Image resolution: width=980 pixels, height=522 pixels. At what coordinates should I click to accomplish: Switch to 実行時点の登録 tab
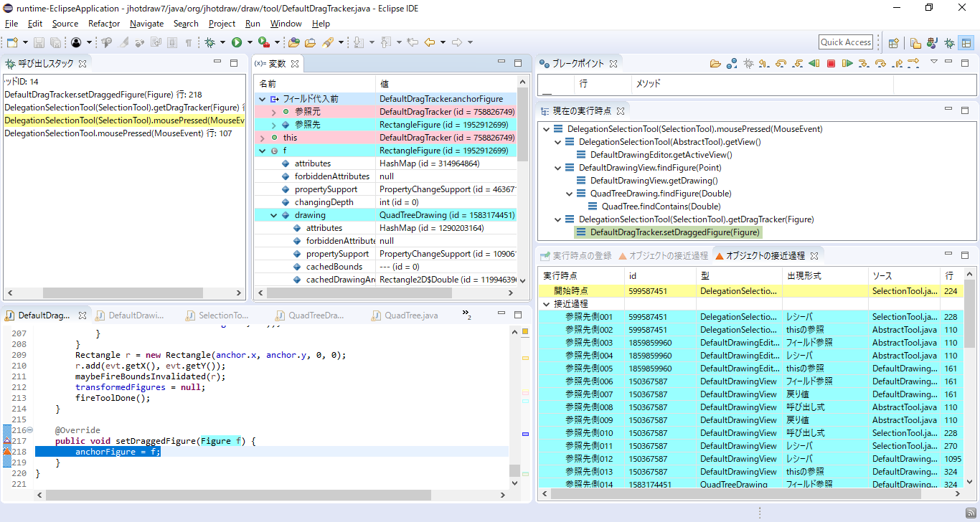(x=575, y=255)
